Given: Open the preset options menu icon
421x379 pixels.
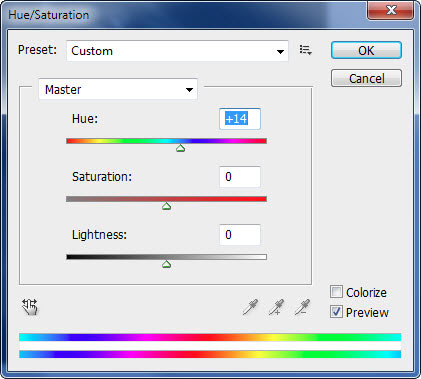Looking at the screenshot, I should pos(305,50).
